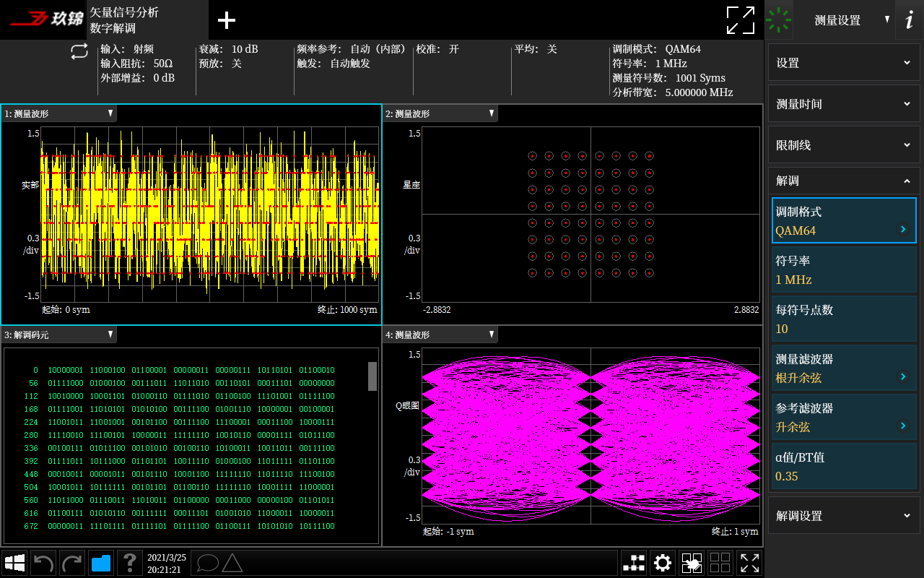Open 参考滤波器 升余弦 selector
The image size is (924, 578).
point(844,417)
